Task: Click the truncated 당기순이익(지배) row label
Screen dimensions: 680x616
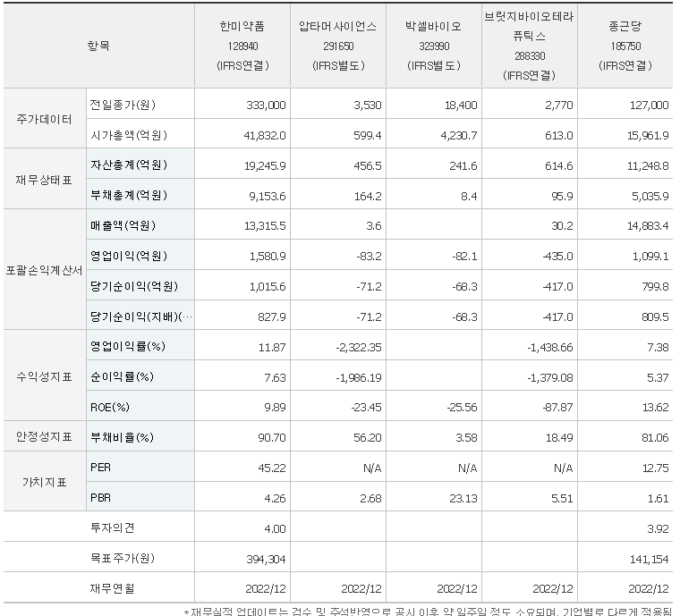Action: pos(141,316)
